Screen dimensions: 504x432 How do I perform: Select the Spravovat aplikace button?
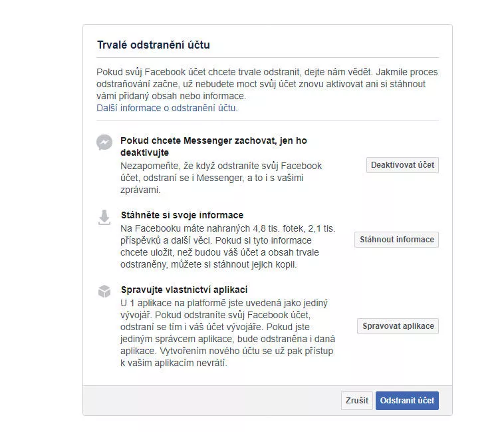click(x=398, y=326)
